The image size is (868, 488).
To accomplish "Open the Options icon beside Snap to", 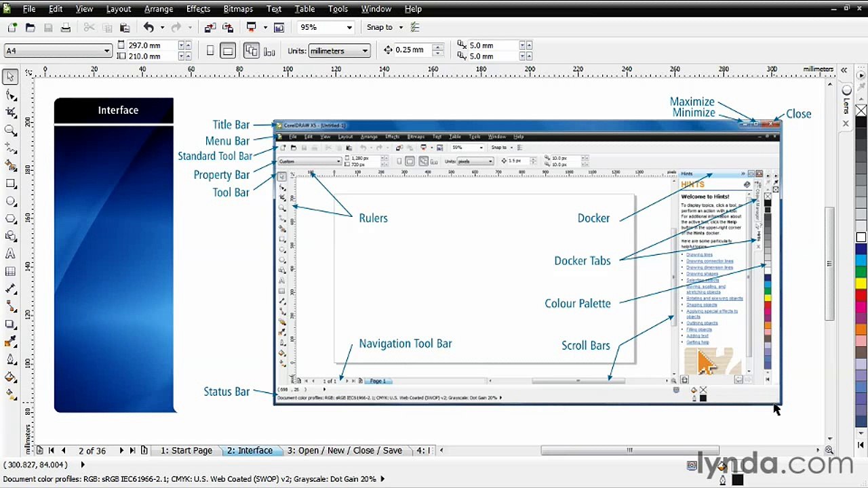I will click(x=416, y=27).
